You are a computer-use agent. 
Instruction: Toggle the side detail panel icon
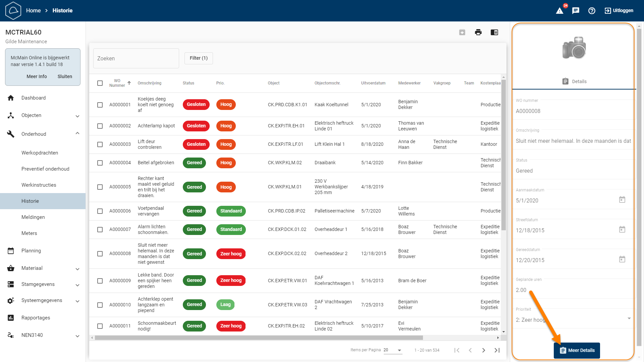point(494,32)
